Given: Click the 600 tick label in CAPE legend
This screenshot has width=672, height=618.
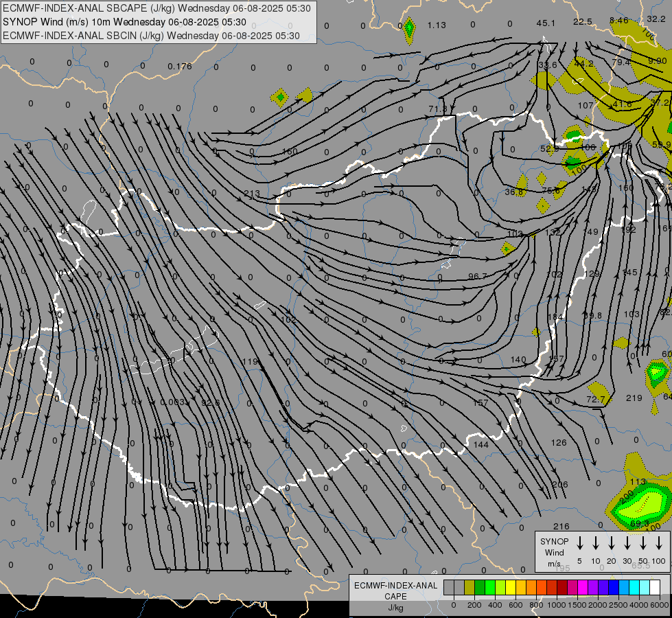Looking at the screenshot, I should click(515, 605).
